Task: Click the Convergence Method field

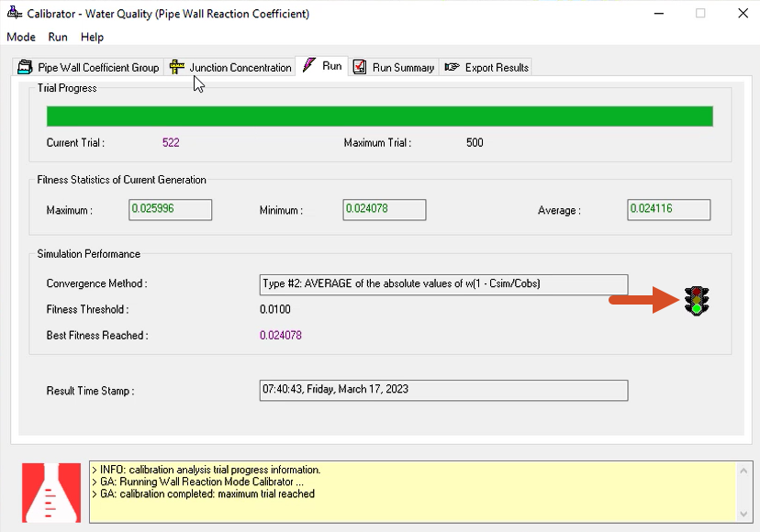Action: 443,284
